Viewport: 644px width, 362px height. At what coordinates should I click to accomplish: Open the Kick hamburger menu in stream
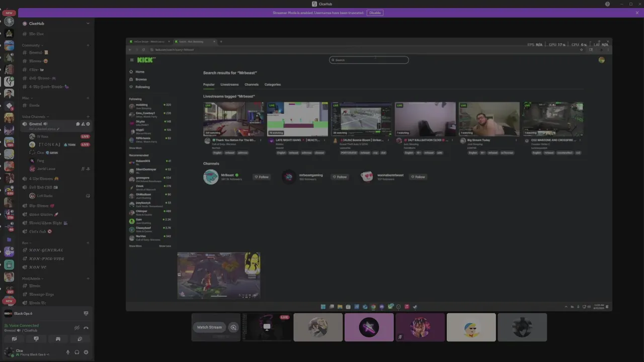(132, 60)
